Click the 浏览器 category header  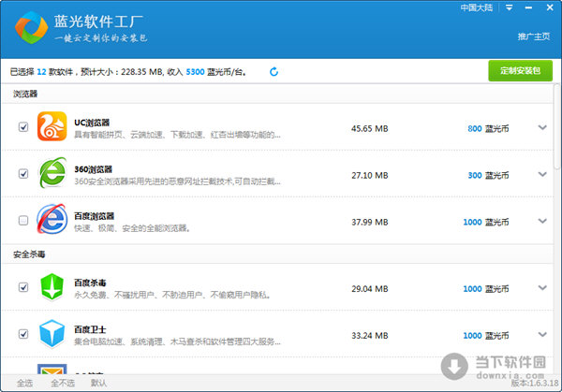(x=25, y=94)
